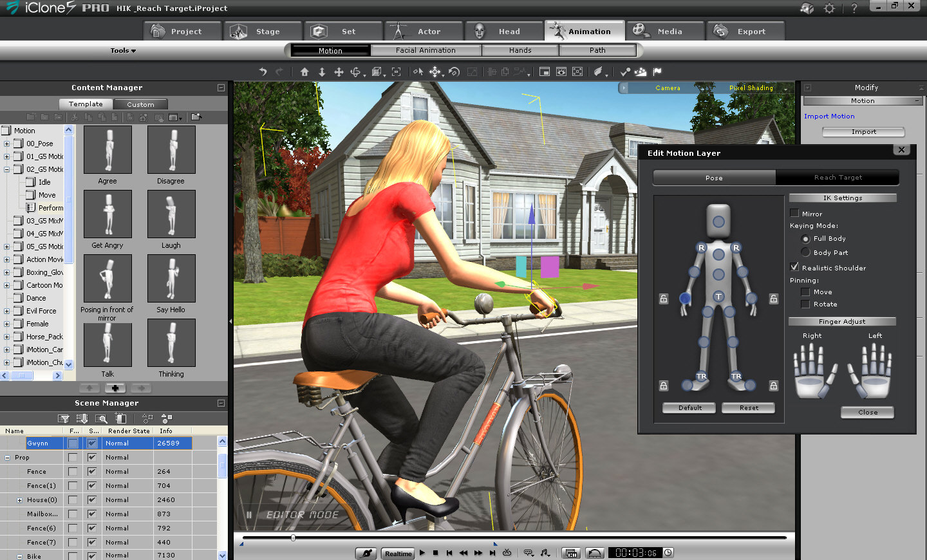Viewport: 927px width, 560px height.
Task: Open the Tools dropdown menu
Action: pos(122,50)
